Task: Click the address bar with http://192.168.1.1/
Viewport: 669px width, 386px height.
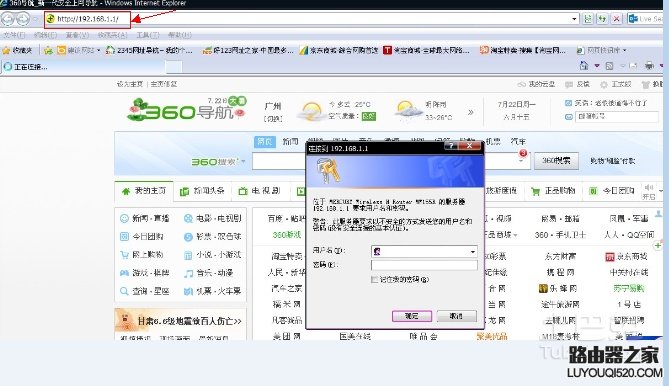Action: [x=311, y=19]
